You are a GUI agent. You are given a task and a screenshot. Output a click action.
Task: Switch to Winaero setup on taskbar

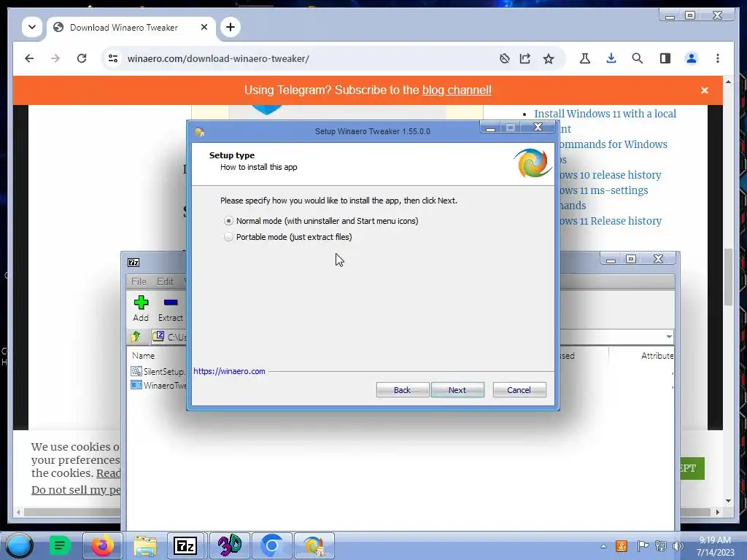pos(314,545)
